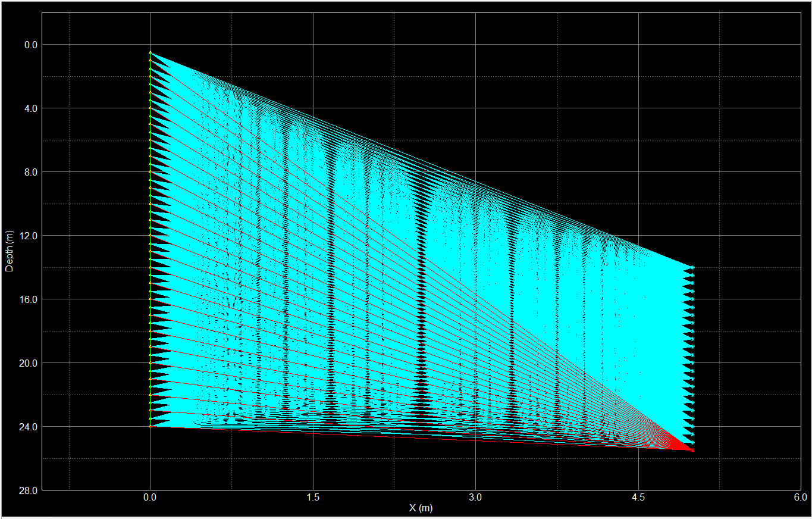
Task: Click the 3.0 tick label on X axis
Action: [x=475, y=496]
